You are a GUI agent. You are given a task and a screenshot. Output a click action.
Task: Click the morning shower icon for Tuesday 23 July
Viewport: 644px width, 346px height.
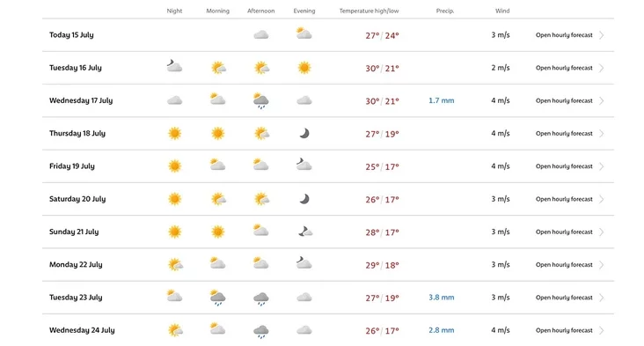[217, 298]
